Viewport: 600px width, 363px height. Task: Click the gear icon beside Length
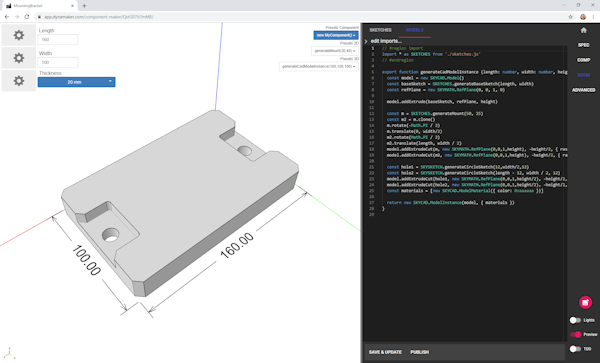19,35
